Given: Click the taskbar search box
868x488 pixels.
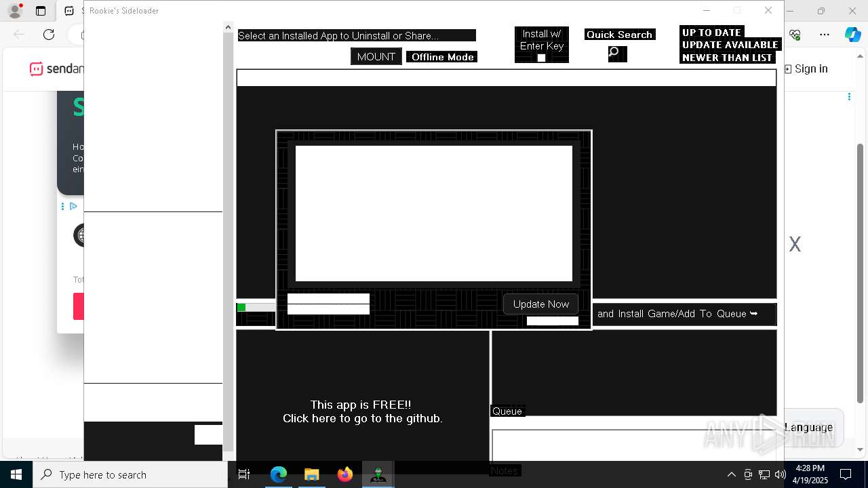Looking at the screenshot, I should click(130, 474).
